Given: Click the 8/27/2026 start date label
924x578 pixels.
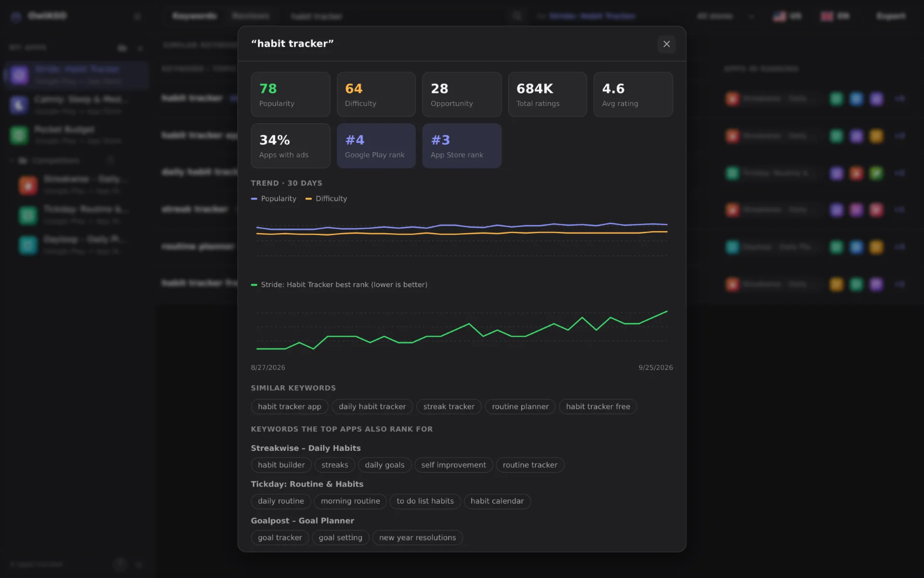Looking at the screenshot, I should tap(268, 368).
